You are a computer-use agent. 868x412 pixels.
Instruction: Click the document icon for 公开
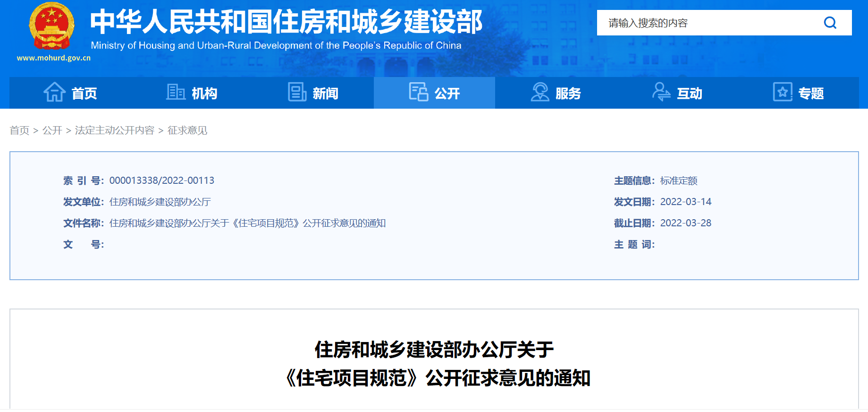419,92
